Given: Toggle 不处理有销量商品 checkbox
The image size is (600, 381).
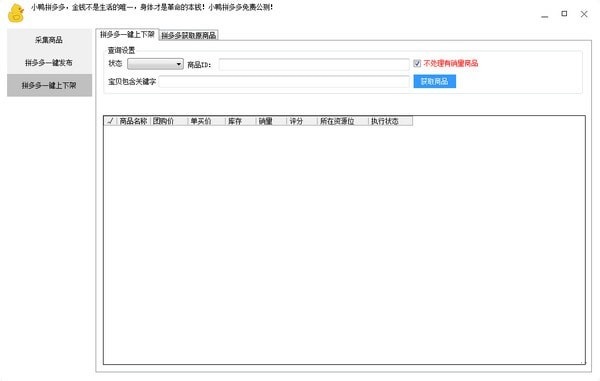Looking at the screenshot, I should click(x=417, y=64).
